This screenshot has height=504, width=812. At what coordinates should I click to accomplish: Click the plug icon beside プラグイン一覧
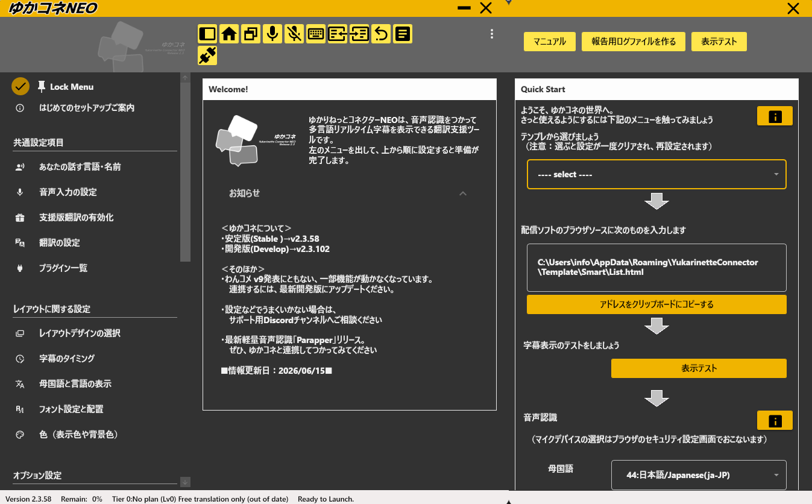pyautogui.click(x=20, y=268)
